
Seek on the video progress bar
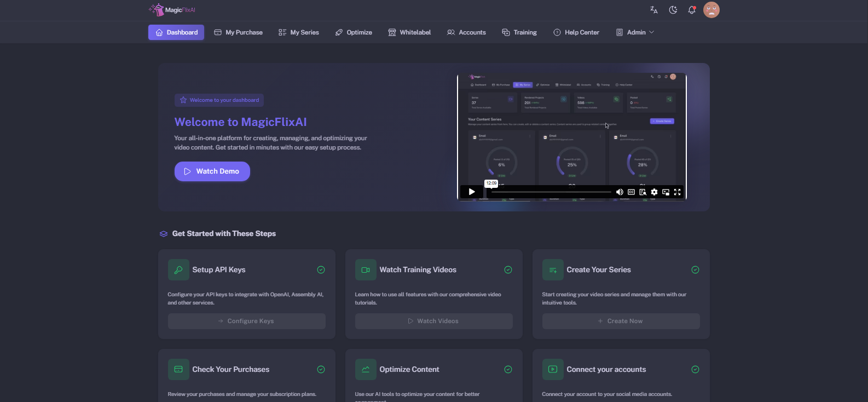pos(551,192)
